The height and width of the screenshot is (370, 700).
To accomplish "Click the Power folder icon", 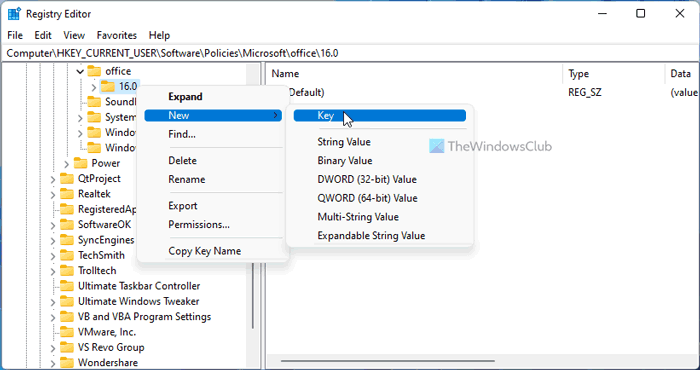I will click(80, 163).
